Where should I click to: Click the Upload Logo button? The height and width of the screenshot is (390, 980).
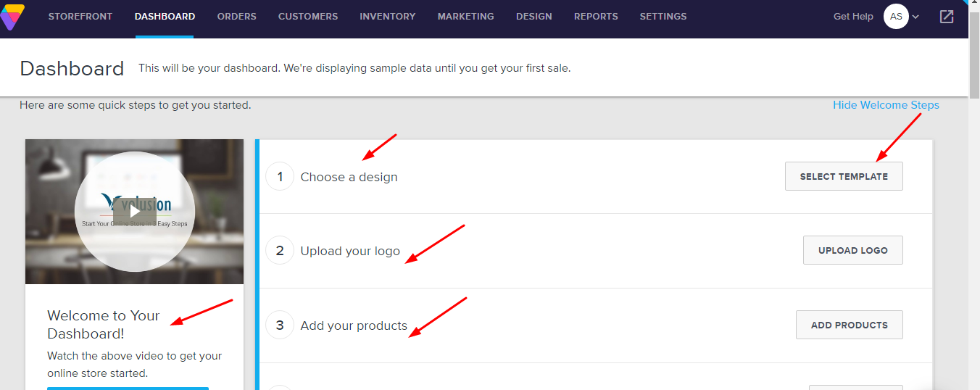pyautogui.click(x=853, y=250)
